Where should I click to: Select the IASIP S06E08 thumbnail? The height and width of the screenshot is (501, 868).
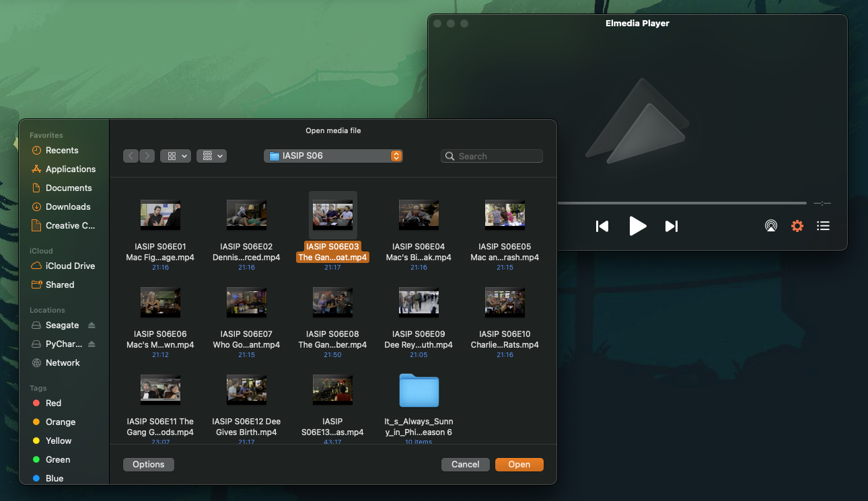click(x=332, y=303)
